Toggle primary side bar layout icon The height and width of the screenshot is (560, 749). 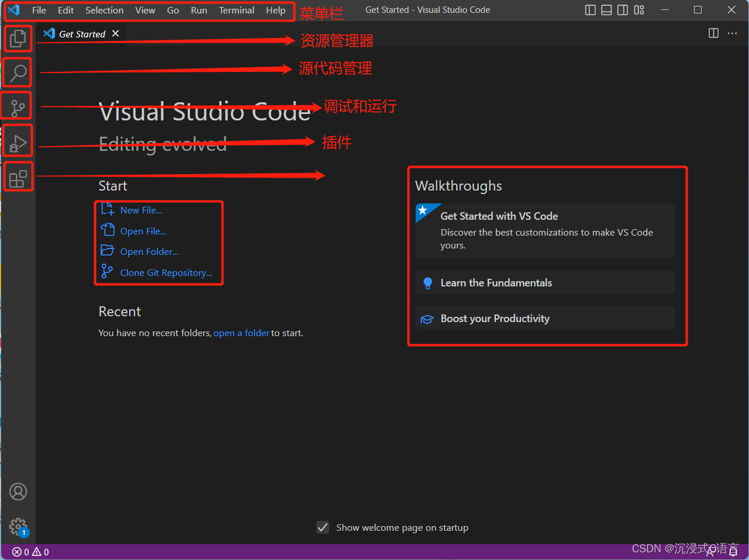tap(591, 10)
